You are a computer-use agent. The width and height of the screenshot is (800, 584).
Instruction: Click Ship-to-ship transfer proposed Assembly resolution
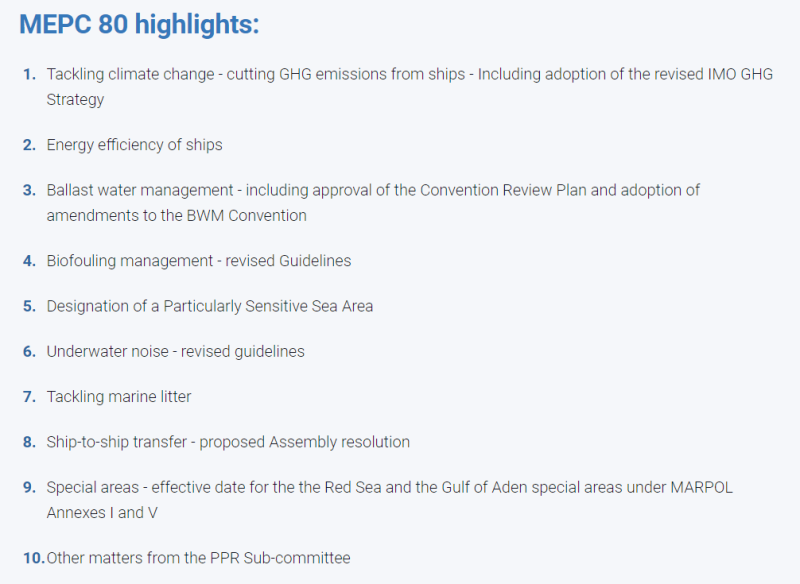[228, 442]
